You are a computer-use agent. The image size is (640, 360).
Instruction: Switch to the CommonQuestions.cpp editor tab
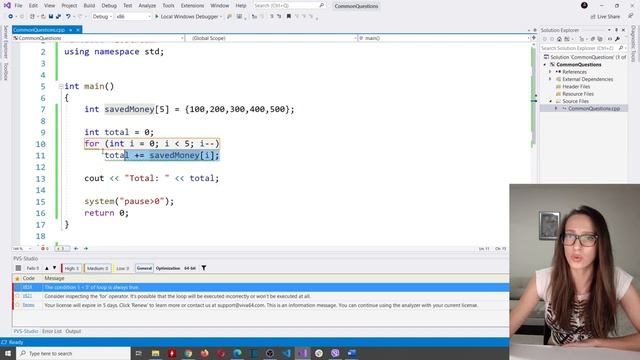(x=39, y=30)
